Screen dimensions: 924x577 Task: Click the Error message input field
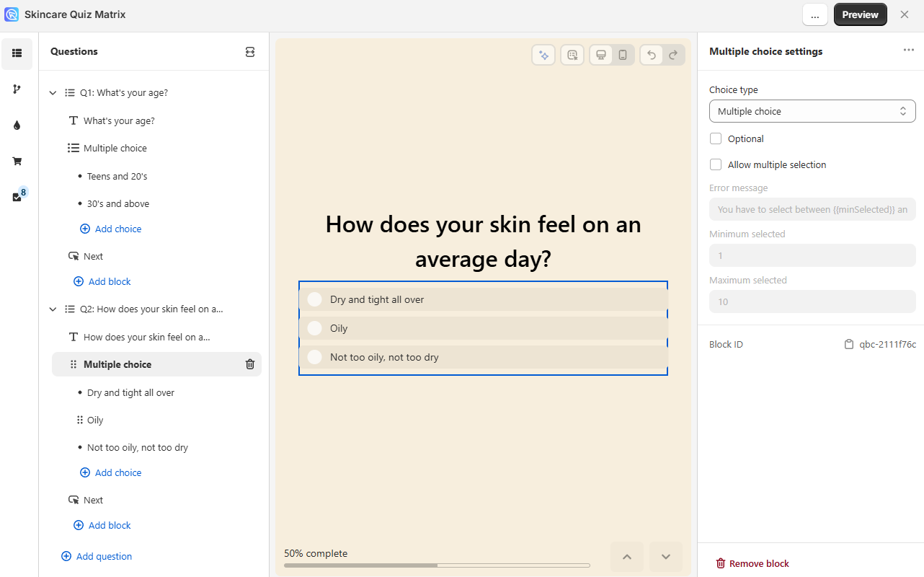coord(812,209)
